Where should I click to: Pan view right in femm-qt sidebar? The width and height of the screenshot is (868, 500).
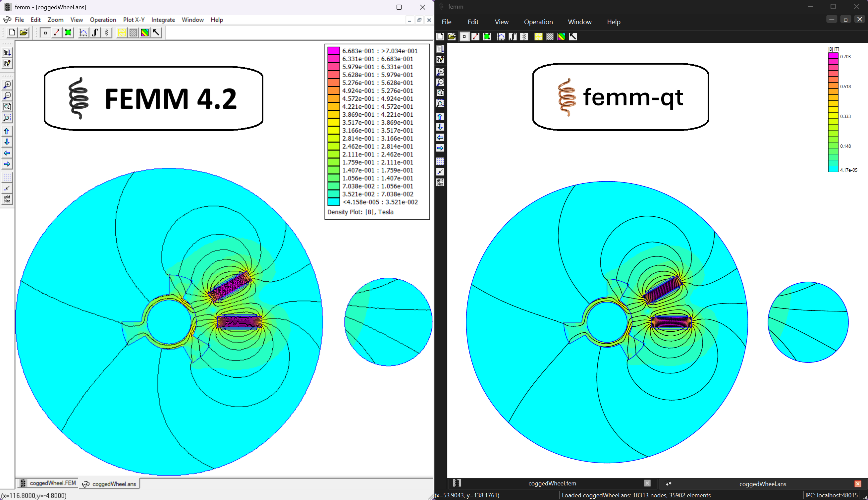(440, 148)
